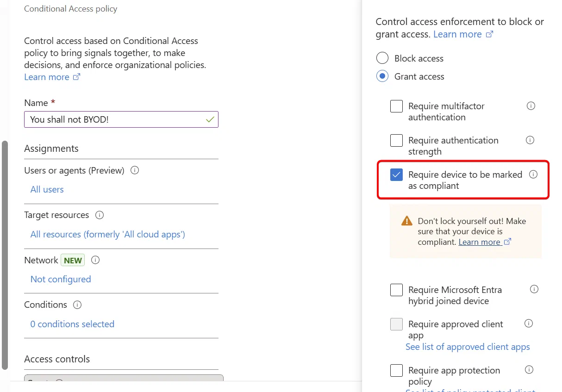Click Learn more under policy description
This screenshot has height=392, width=562.
(52, 77)
